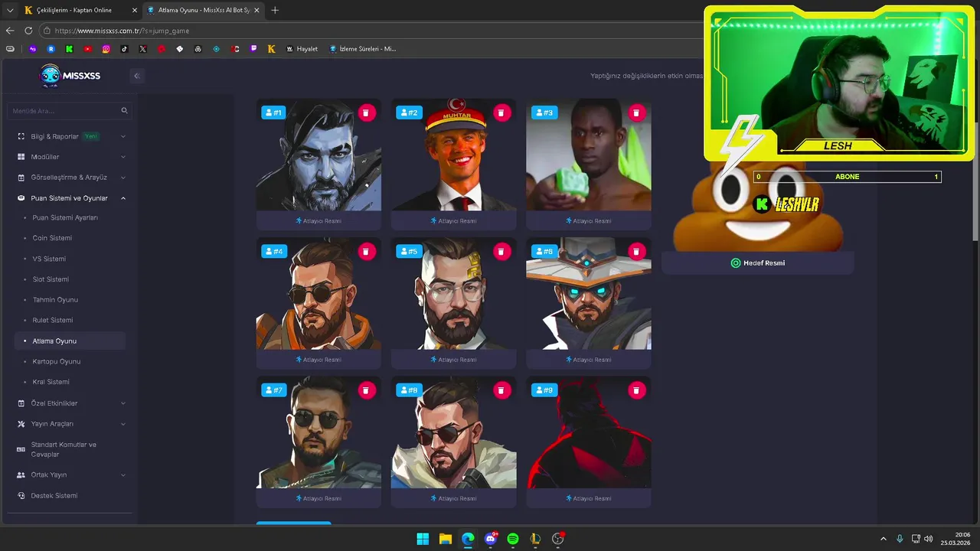Click the browser address bar

click(371, 31)
